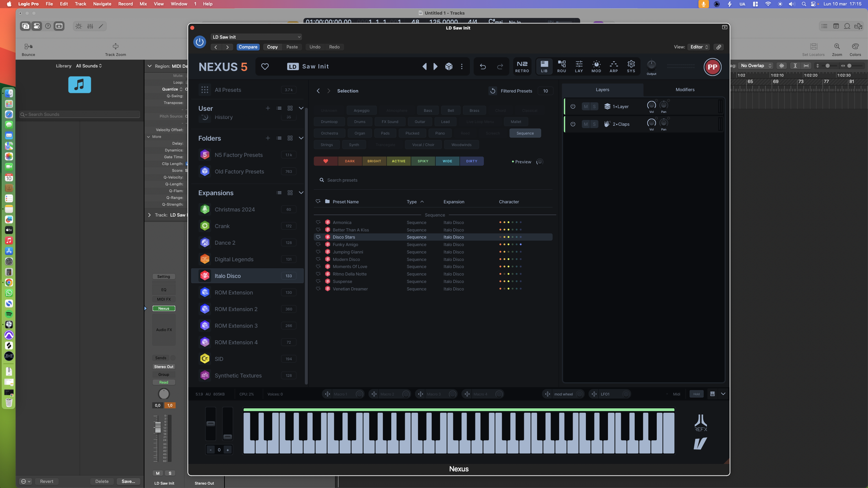Open the All Sounds library dropdown

coord(89,66)
